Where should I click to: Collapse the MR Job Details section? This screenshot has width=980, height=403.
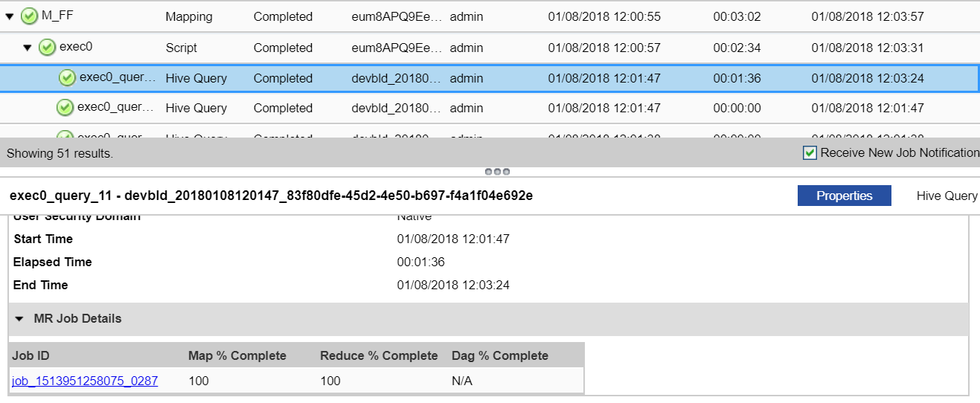pyautogui.click(x=19, y=318)
